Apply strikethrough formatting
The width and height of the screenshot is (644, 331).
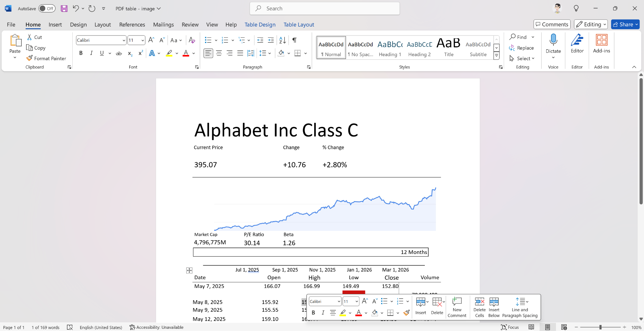(x=119, y=53)
